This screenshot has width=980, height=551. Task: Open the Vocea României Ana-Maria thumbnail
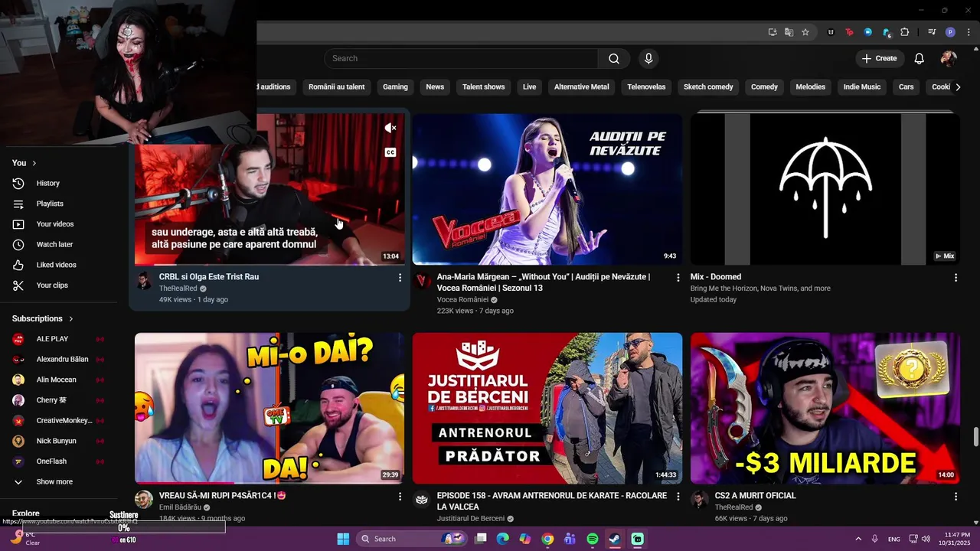(x=547, y=189)
